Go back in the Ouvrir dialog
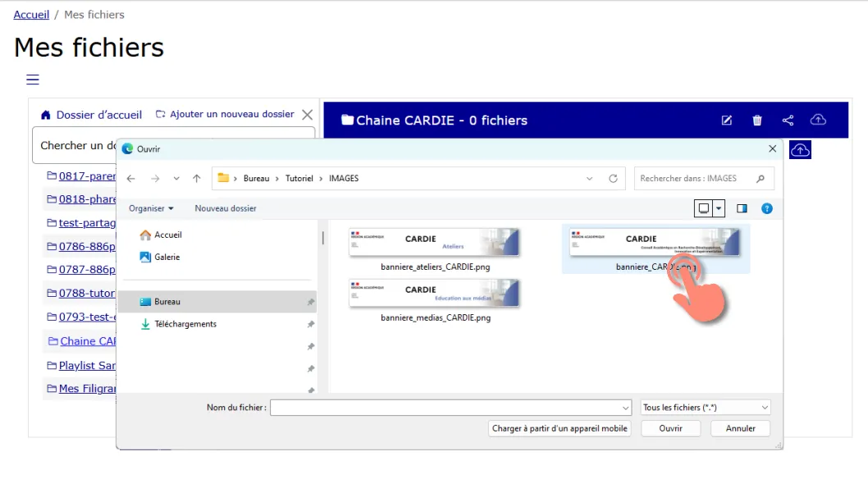Viewport: 868px width, 488px height. pyautogui.click(x=131, y=178)
